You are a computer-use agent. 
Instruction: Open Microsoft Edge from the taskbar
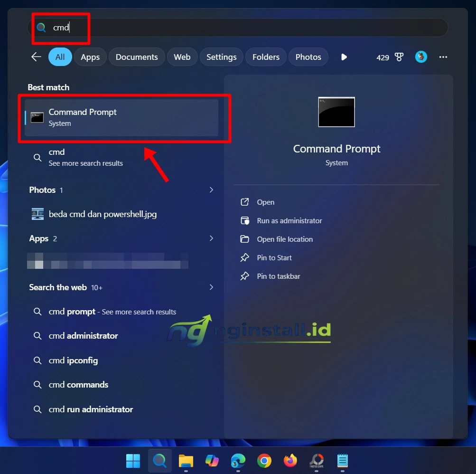click(238, 461)
